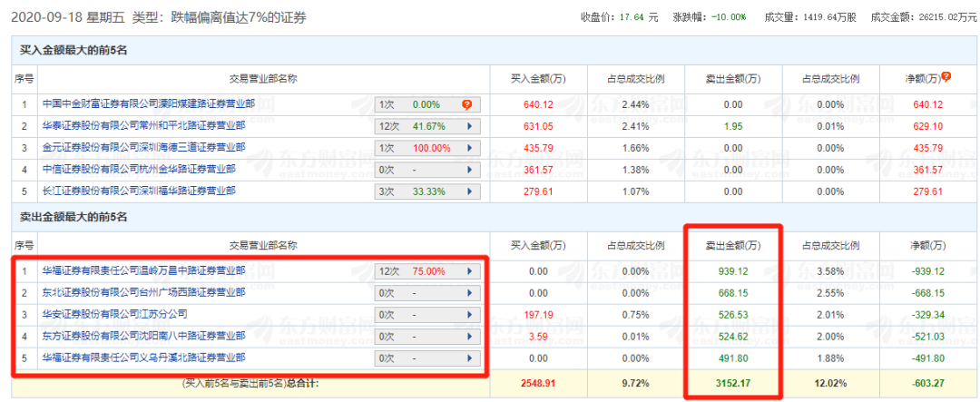The image size is (980, 402).
Task: Click 华福证券义乌丹溪北路证券营业部 link
Action: pyautogui.click(x=143, y=358)
